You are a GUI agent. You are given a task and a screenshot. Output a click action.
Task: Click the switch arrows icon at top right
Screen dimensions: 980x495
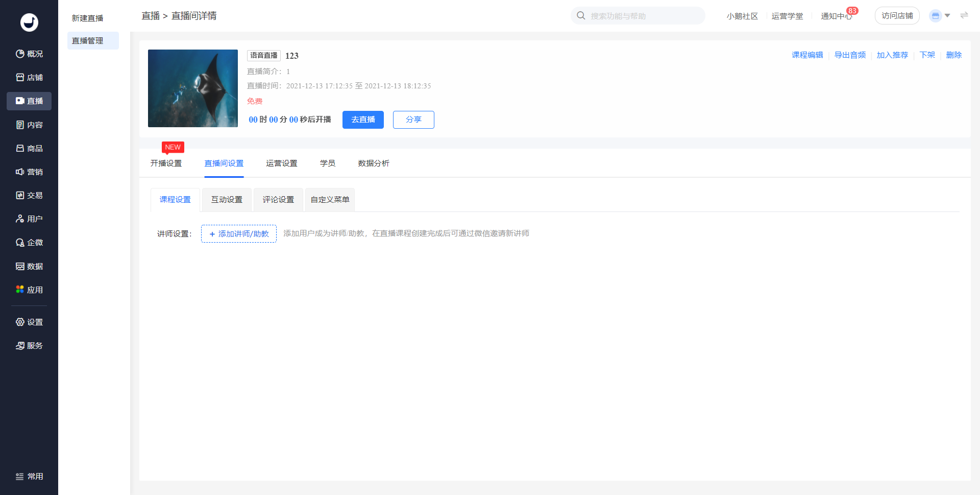pyautogui.click(x=964, y=15)
